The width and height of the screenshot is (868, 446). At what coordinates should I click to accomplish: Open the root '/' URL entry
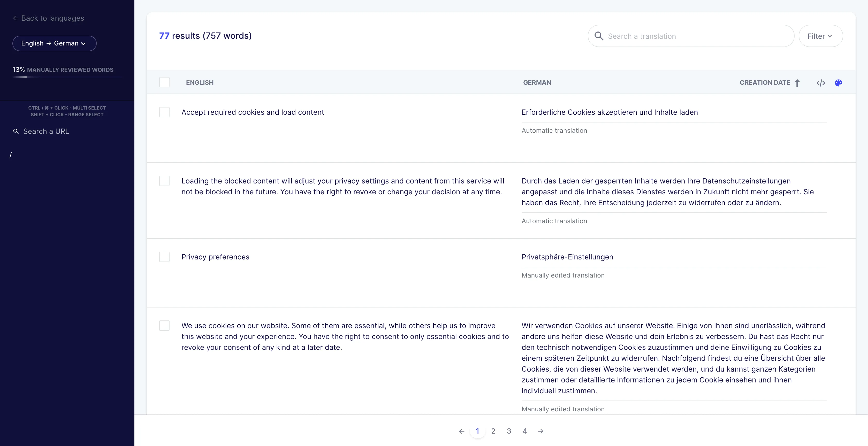click(11, 155)
